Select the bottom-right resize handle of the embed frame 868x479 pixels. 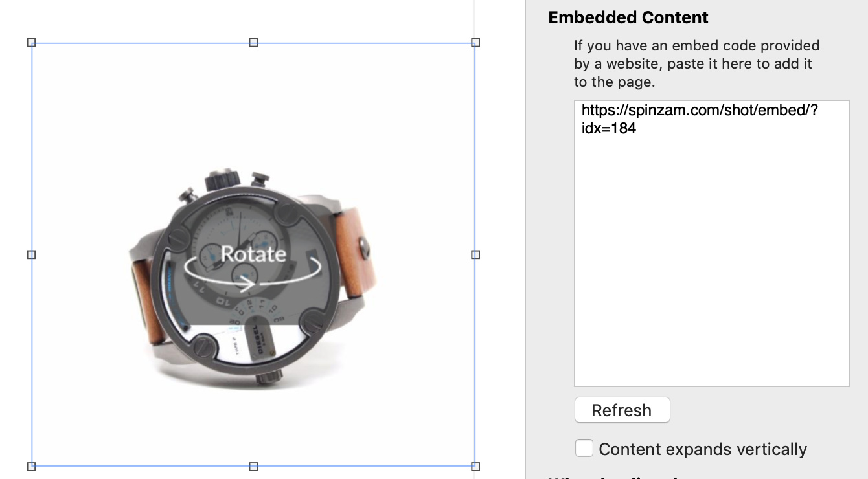(475, 466)
